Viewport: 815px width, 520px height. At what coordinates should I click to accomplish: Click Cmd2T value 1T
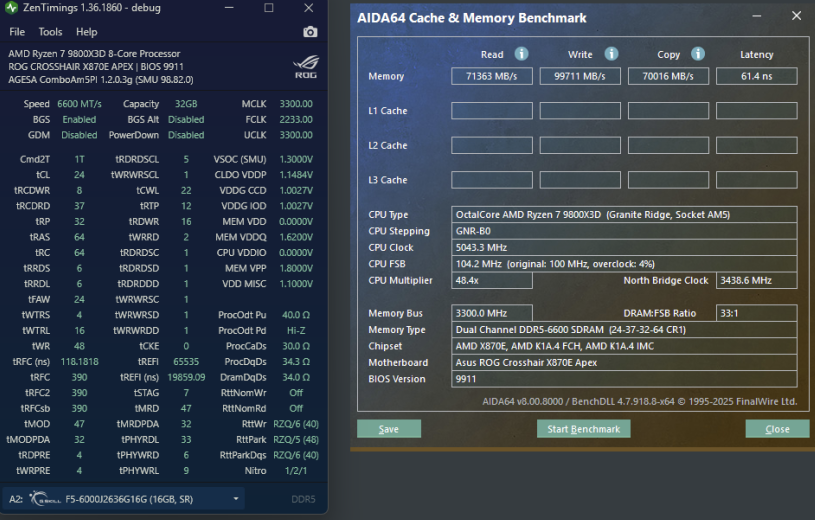click(79, 159)
